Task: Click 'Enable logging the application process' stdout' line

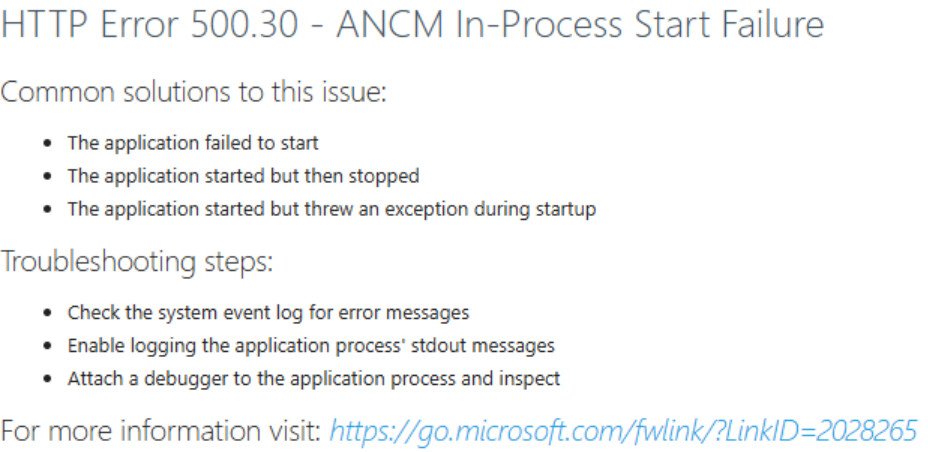Action: click(311, 345)
